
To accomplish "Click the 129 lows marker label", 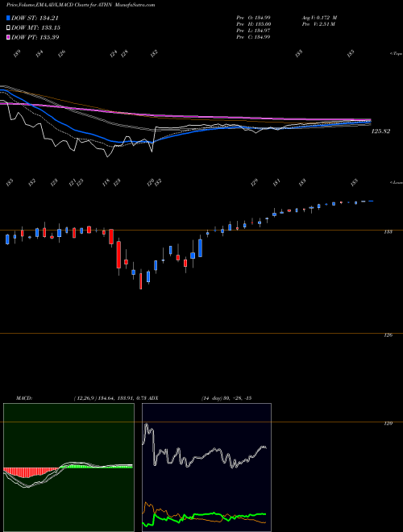I will (x=254, y=182).
